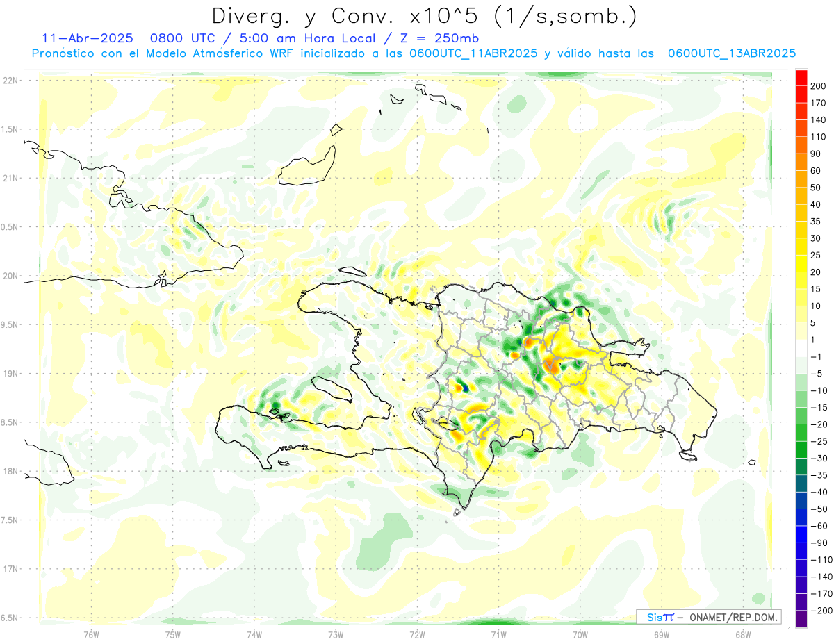Click the positive '140' legend value
Image resolution: width=834 pixels, height=644 pixels.
(x=819, y=119)
